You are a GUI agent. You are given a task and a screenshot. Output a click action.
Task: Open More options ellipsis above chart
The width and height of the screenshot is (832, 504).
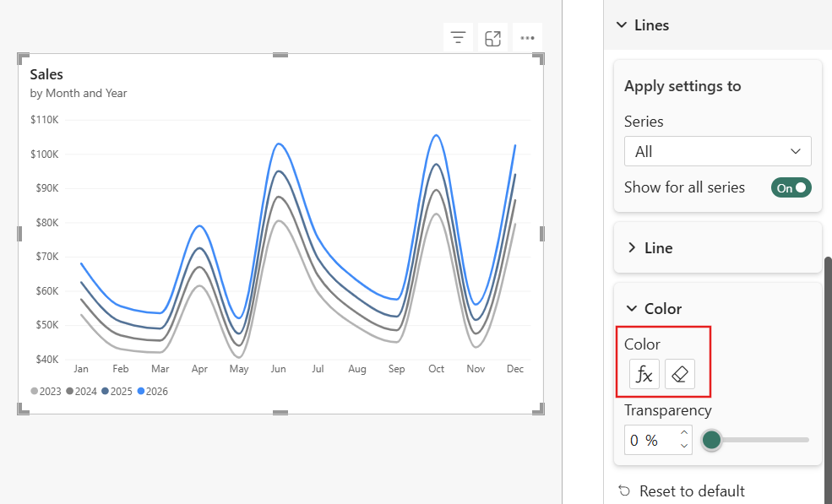point(527,38)
